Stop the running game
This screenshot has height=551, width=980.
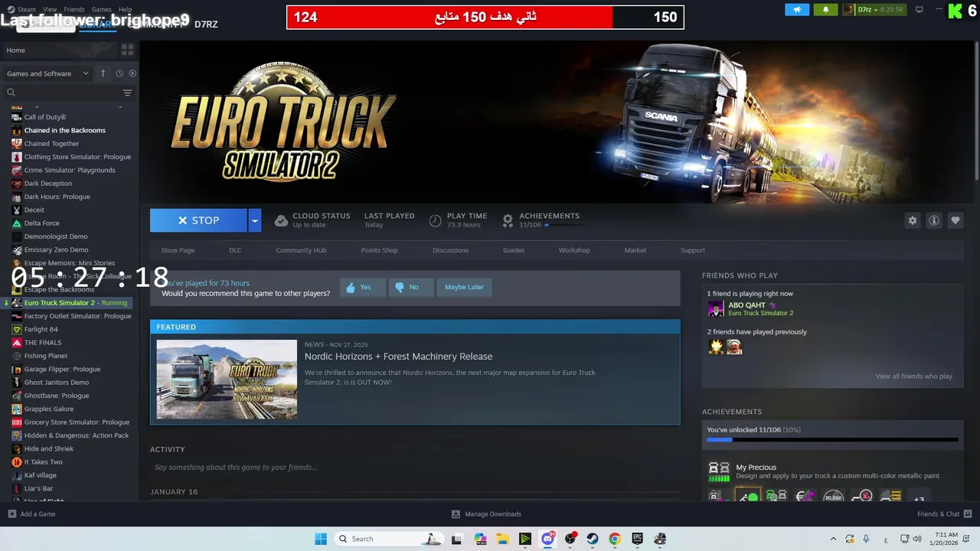(x=198, y=220)
